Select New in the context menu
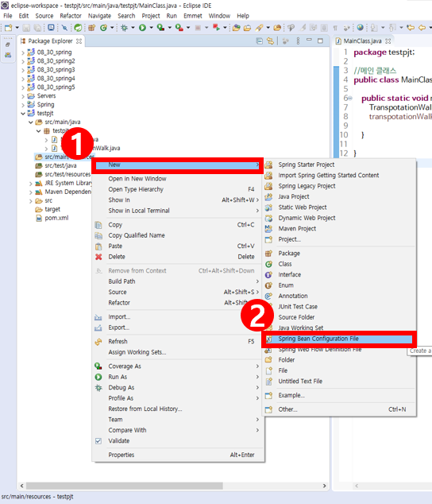This screenshot has height=504, width=432. coord(177,165)
